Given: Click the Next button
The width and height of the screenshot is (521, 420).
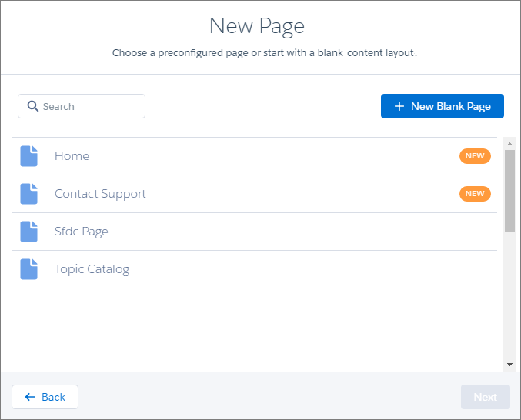Looking at the screenshot, I should pyautogui.click(x=485, y=397).
